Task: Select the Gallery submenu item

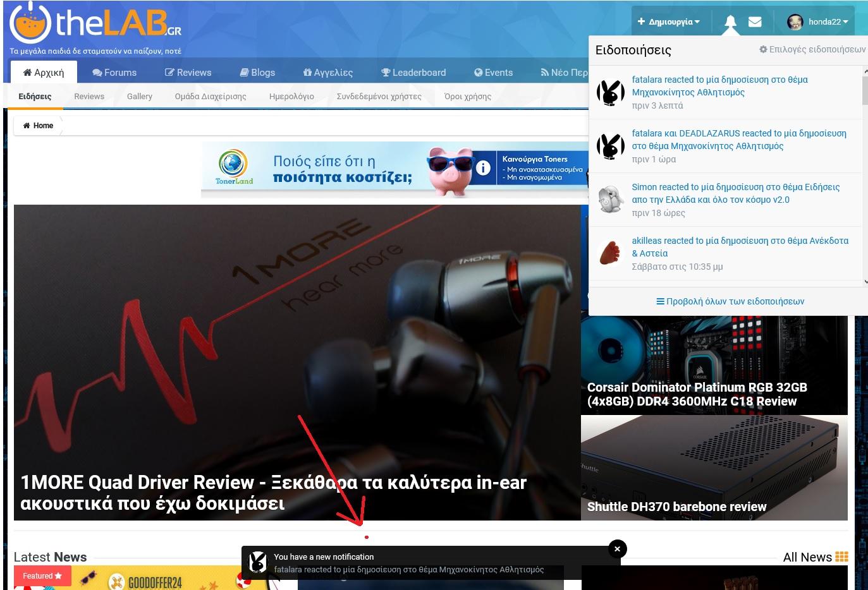Action: pyautogui.click(x=140, y=97)
